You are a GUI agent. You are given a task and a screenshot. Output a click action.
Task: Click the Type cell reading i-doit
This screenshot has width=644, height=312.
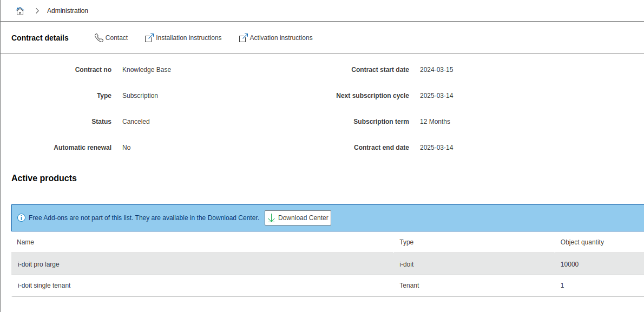pyautogui.click(x=406, y=264)
